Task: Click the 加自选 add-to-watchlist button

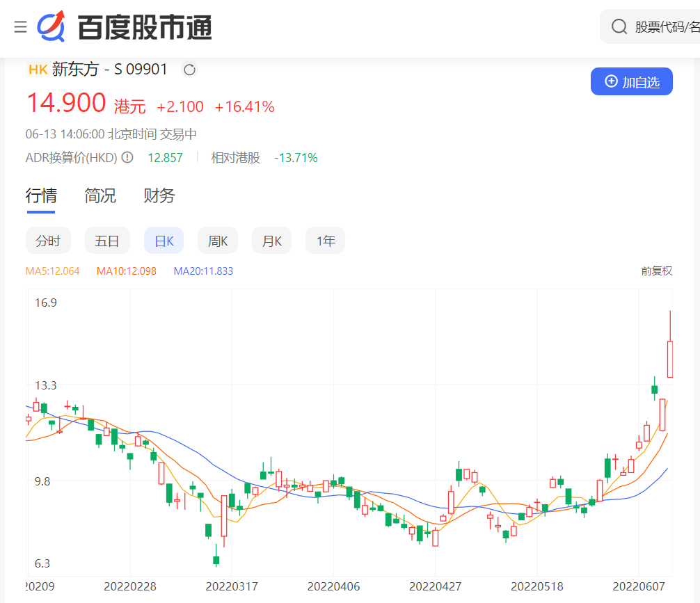Action: click(632, 81)
